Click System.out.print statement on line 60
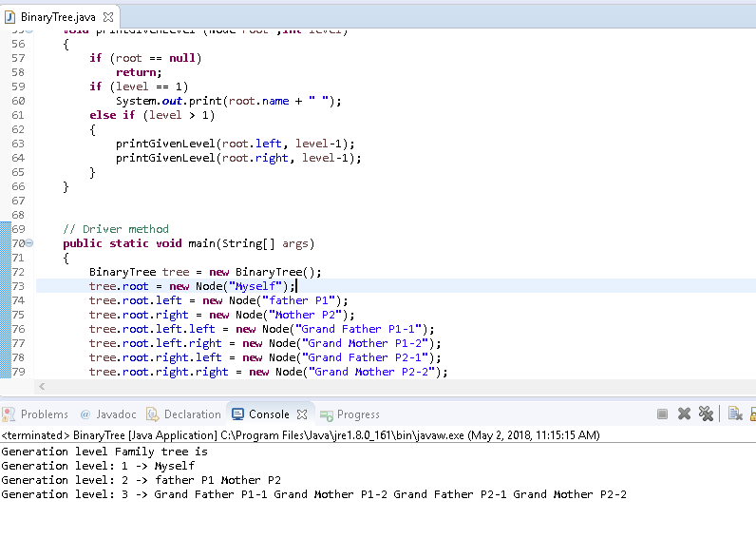Screen dimensions: 756x558 229,101
